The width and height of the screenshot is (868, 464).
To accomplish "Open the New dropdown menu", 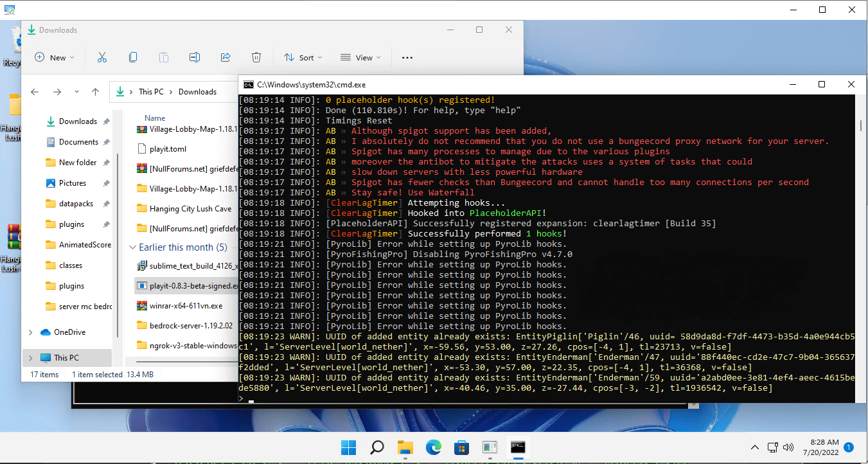I will coord(54,57).
